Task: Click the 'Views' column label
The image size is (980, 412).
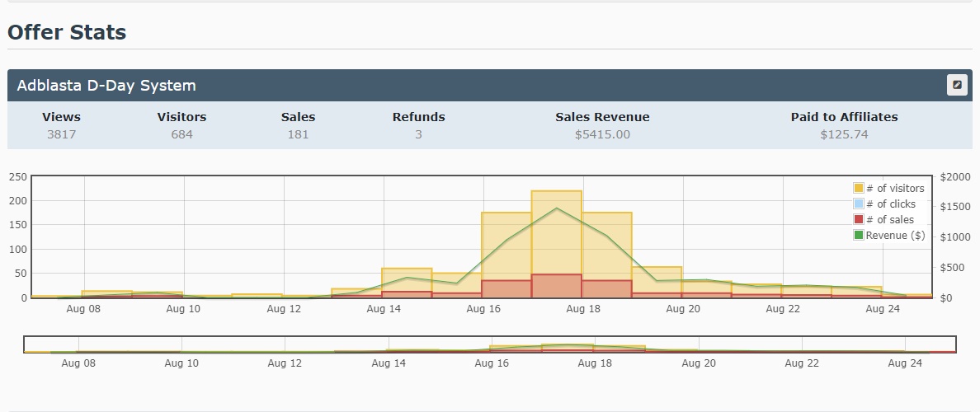Action: [61, 117]
